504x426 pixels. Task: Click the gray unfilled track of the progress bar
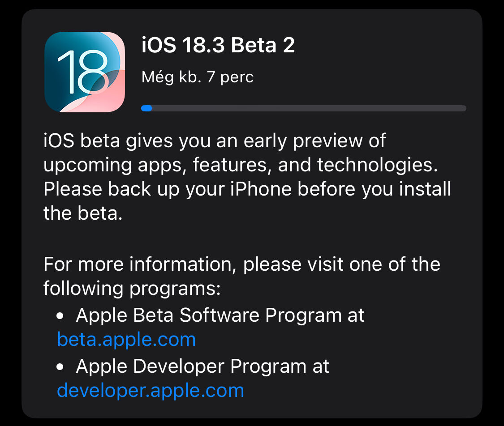coord(309,108)
